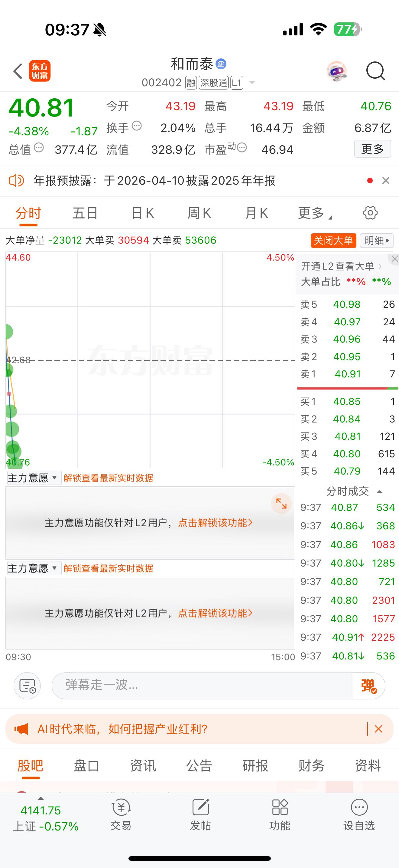
Task: Open barrage settings icon
Action: [x=27, y=686]
